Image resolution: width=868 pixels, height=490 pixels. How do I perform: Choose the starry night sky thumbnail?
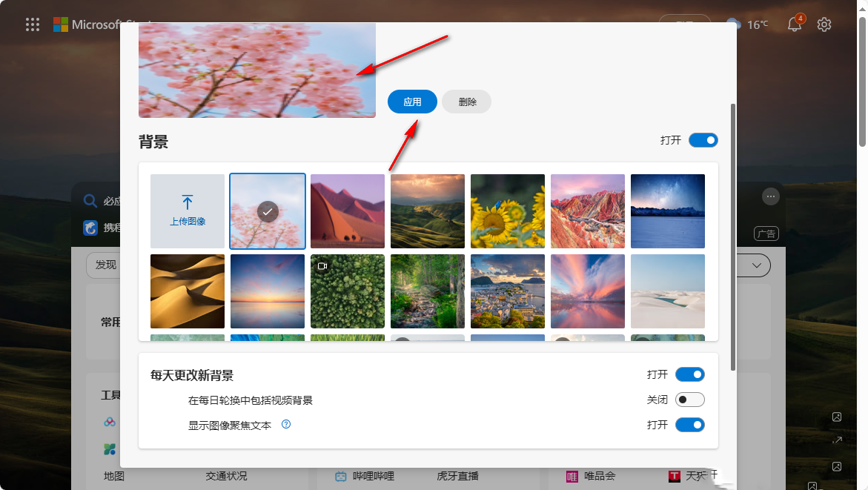[668, 211]
